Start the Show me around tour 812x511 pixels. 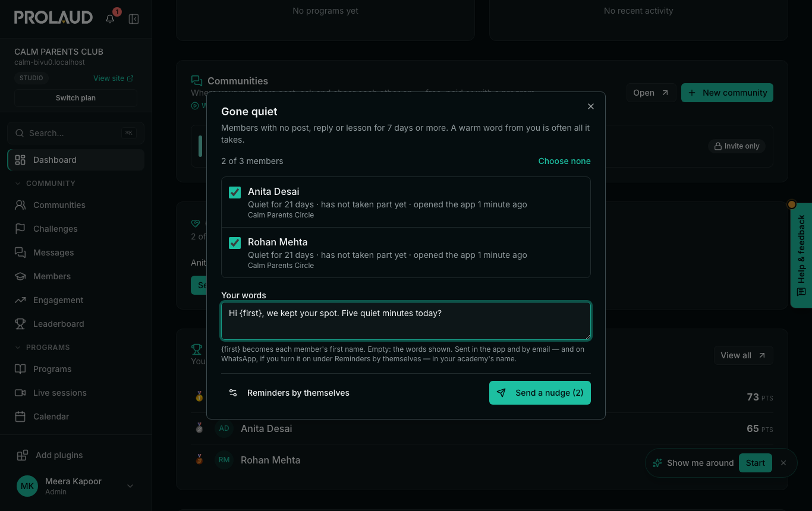click(x=756, y=463)
